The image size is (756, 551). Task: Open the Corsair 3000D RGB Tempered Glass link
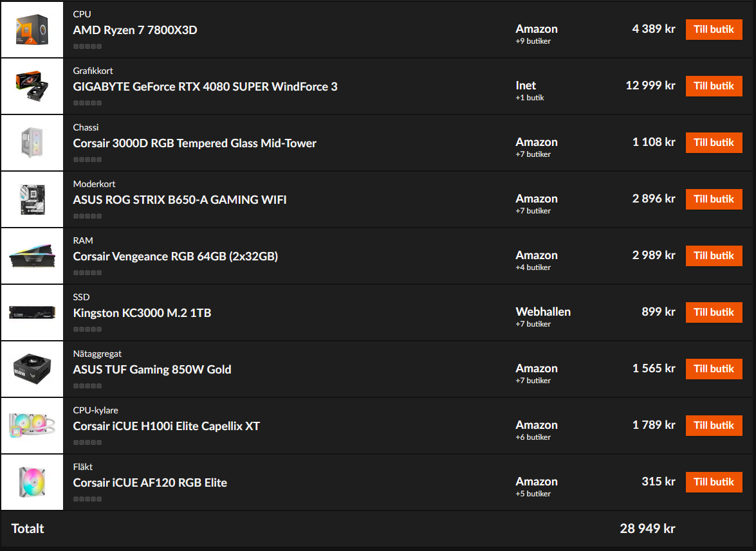click(x=194, y=143)
